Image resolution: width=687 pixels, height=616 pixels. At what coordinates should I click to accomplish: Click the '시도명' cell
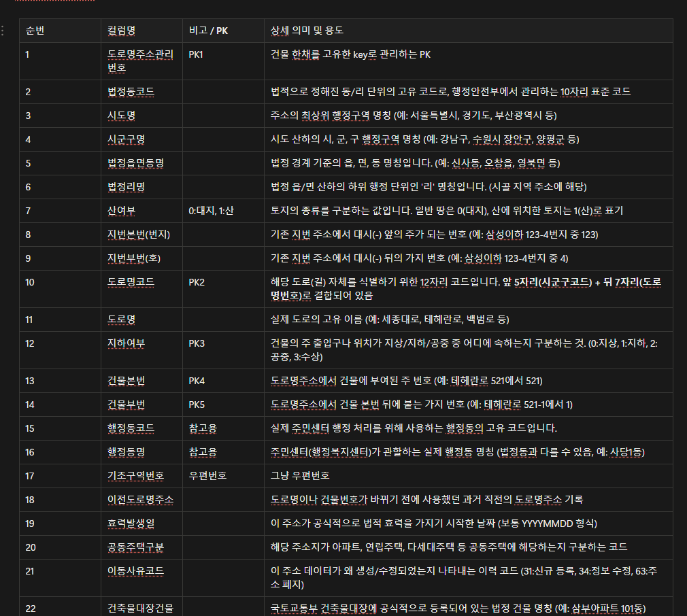[141, 116]
